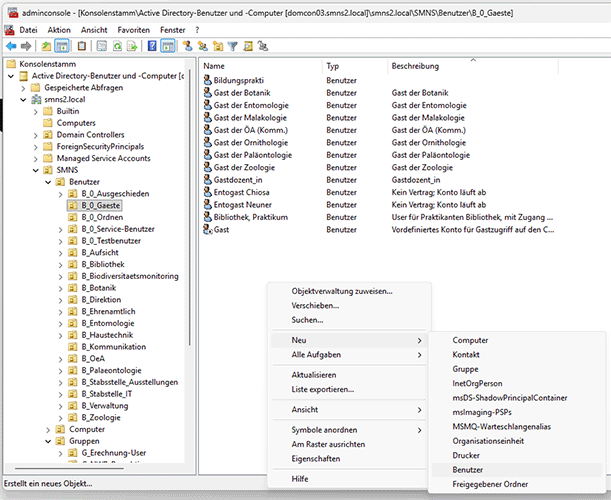Click the blue Help question mark icon
The width and height of the screenshot is (611, 500).
(152, 46)
